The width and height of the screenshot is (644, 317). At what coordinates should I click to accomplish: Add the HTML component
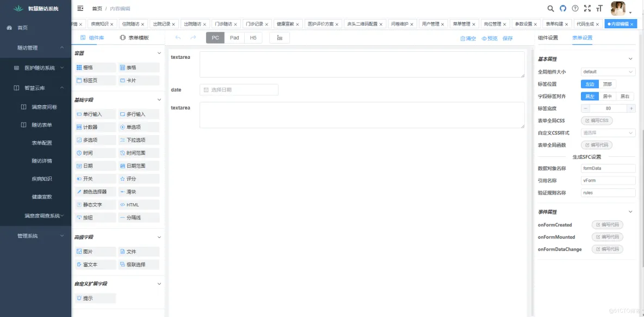139,205
